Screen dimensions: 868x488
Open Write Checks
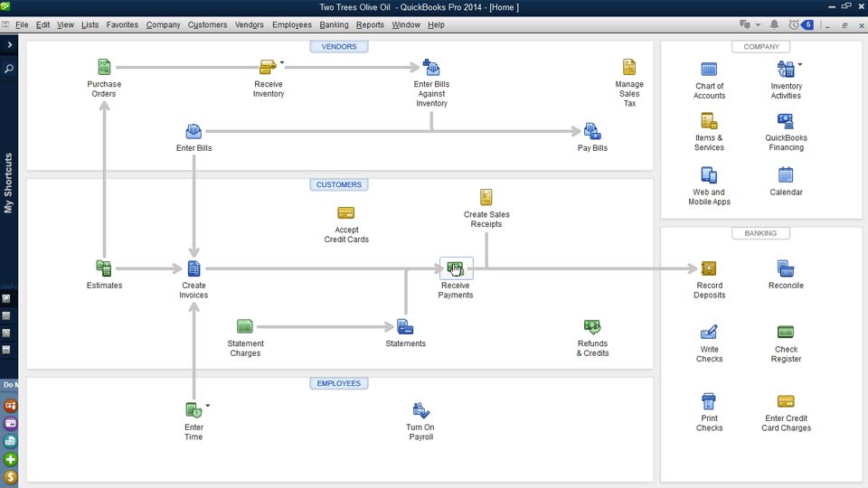[x=709, y=332]
